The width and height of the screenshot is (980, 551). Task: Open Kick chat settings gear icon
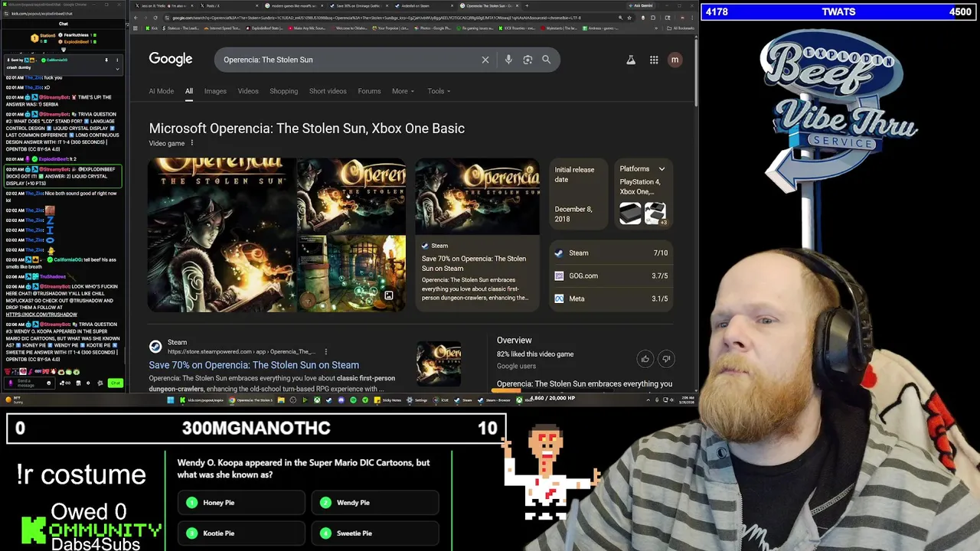pyautogui.click(x=88, y=383)
